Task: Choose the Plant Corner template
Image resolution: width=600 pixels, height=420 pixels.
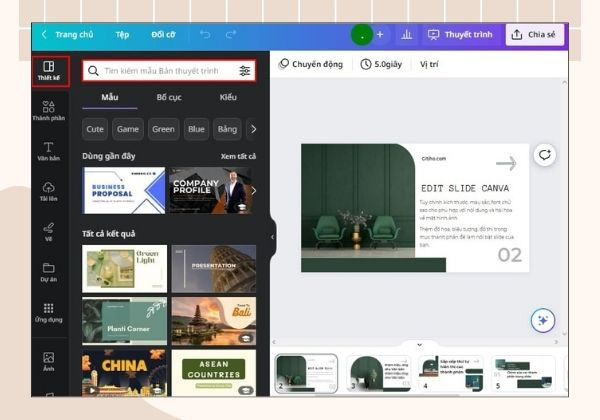Action: pyautogui.click(x=125, y=321)
